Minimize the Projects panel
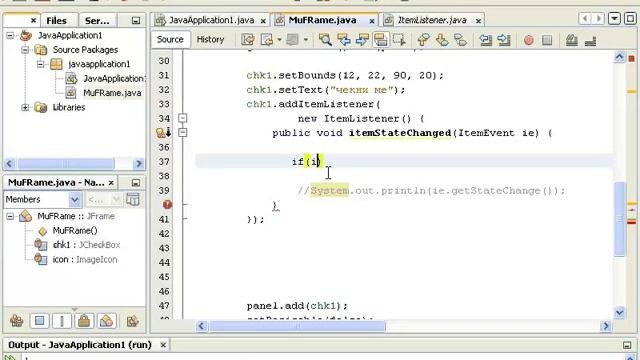640x360 pixels. click(136, 20)
